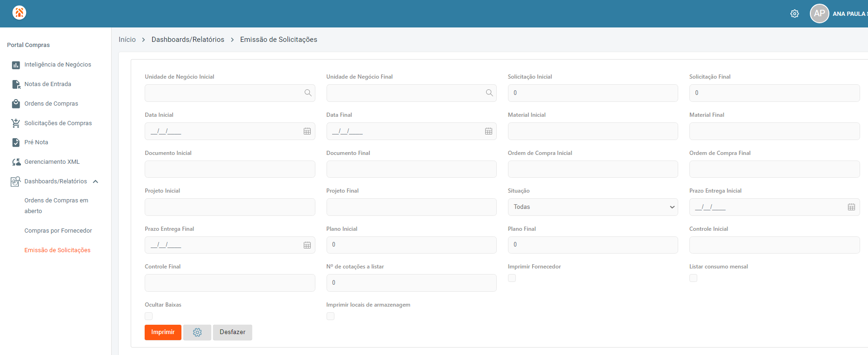The height and width of the screenshot is (355, 868).
Task: Click ANA PAULA username in header
Action: tap(850, 14)
